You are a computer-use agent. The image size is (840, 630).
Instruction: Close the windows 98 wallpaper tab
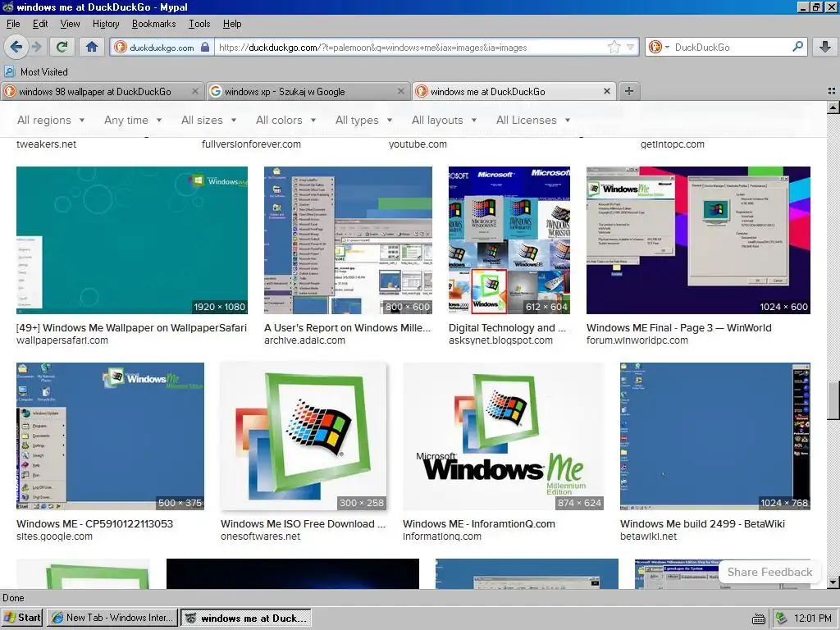tap(195, 92)
